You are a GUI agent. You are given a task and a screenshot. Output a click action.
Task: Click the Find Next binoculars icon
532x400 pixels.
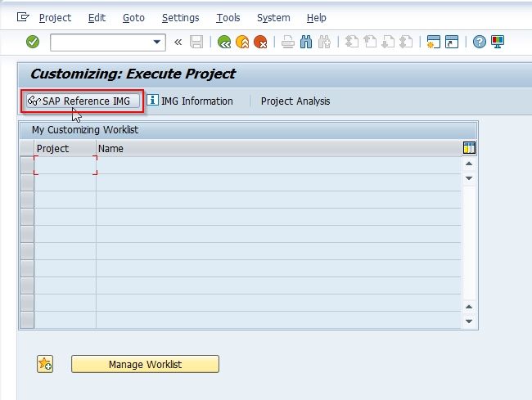pos(324,42)
